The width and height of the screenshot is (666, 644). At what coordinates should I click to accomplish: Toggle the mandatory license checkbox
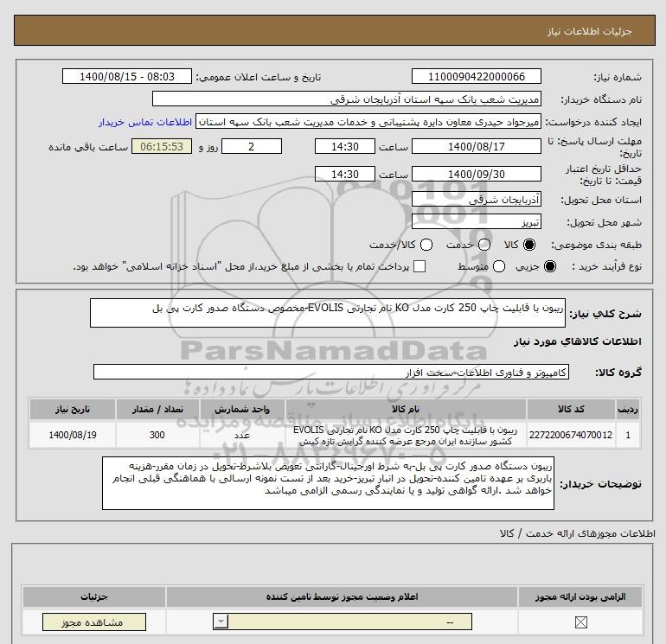[580, 622]
